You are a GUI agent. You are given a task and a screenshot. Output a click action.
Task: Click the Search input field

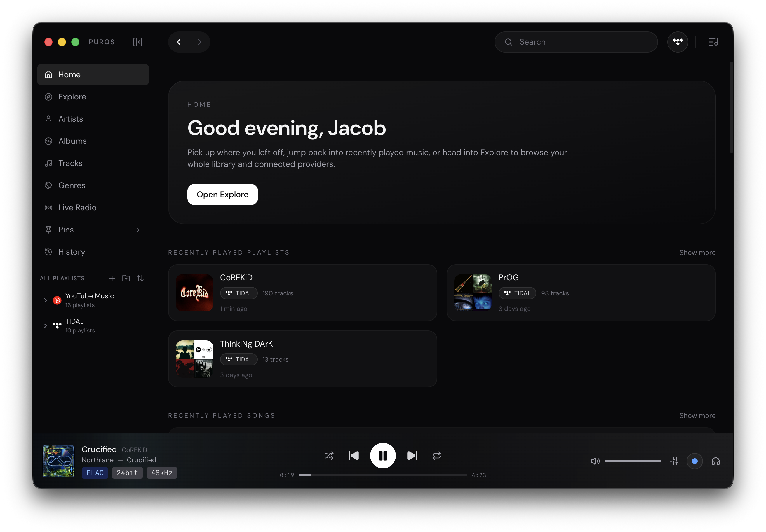[576, 42]
